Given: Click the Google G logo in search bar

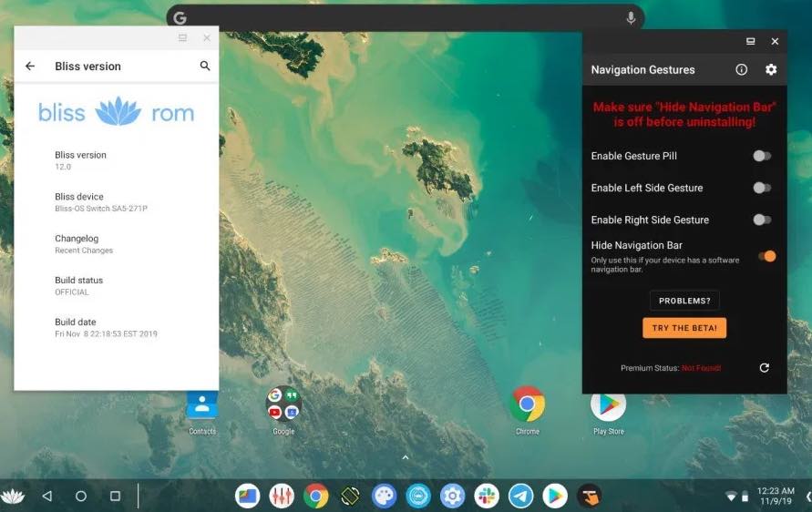Looking at the screenshot, I should coord(180,18).
